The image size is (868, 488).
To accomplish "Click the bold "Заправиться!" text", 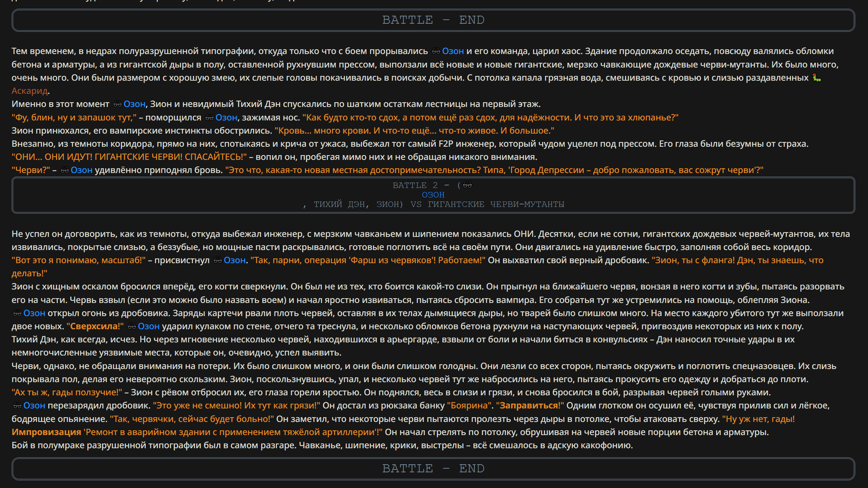I will click(530, 406).
